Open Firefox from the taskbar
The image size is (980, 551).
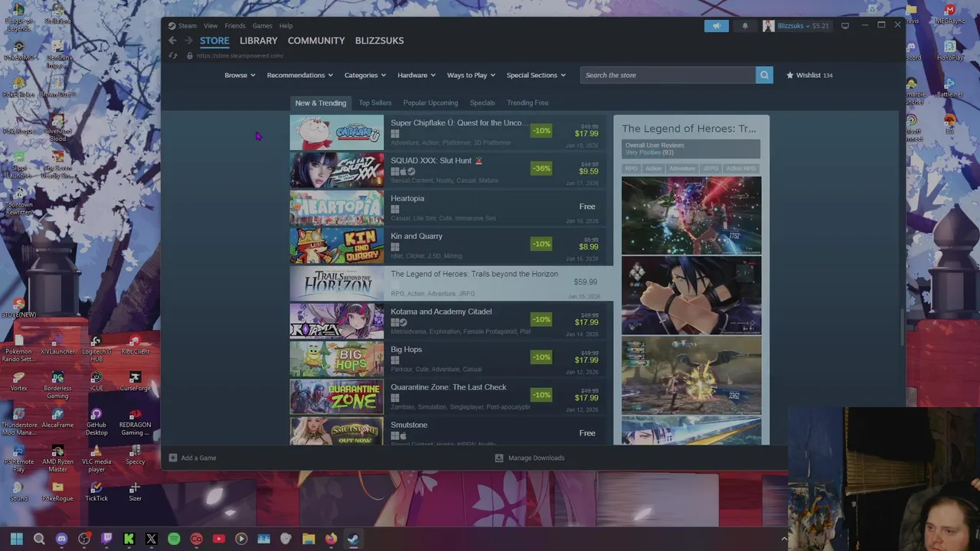(x=331, y=539)
